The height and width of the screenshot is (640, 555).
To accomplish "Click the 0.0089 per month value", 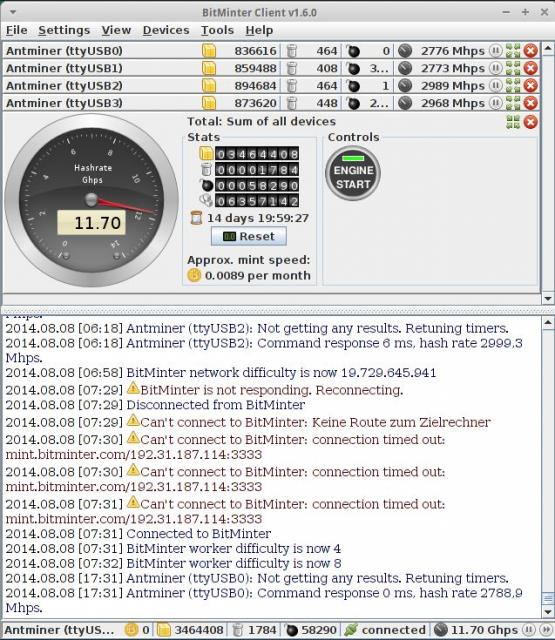I will (258, 276).
